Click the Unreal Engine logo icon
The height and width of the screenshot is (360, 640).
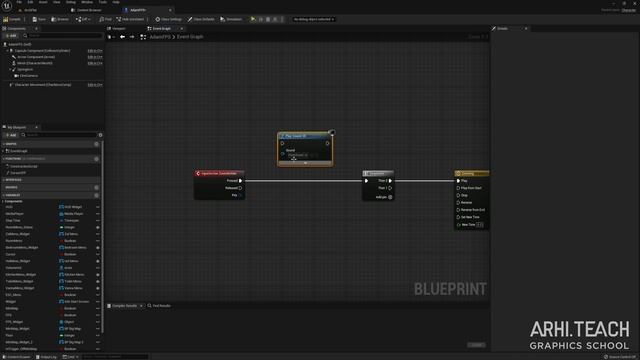coord(7,6)
